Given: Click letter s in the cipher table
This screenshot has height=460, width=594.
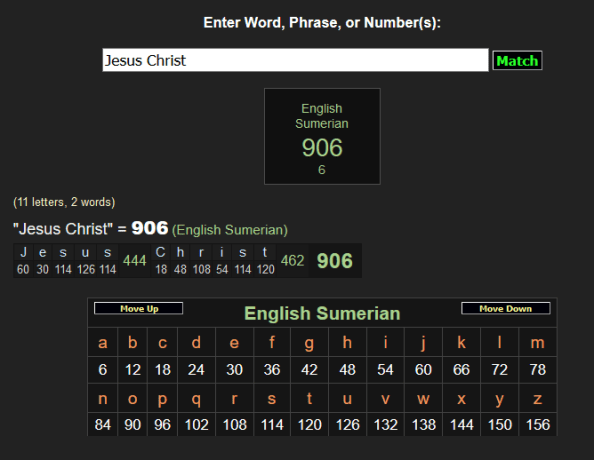Looking at the screenshot, I should click(x=272, y=399).
